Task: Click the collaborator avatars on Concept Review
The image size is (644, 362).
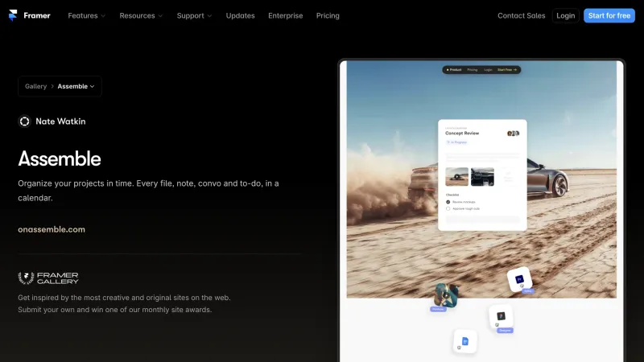Action: point(513,134)
